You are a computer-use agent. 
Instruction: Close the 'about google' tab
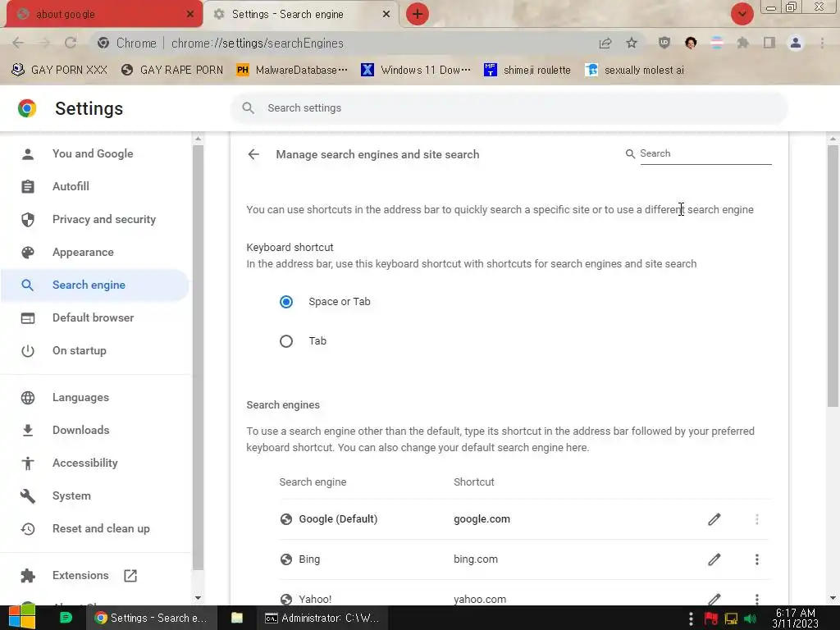(x=189, y=14)
